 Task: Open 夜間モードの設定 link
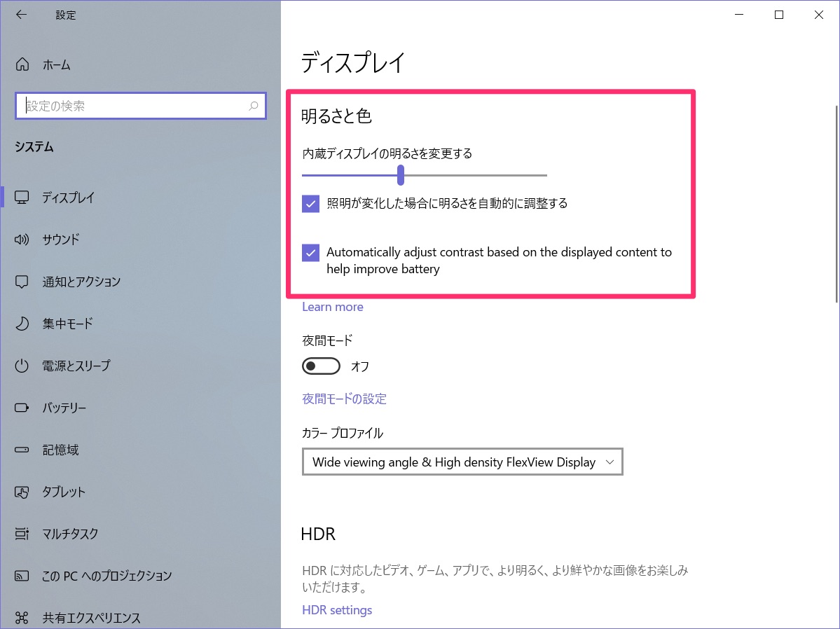(345, 399)
